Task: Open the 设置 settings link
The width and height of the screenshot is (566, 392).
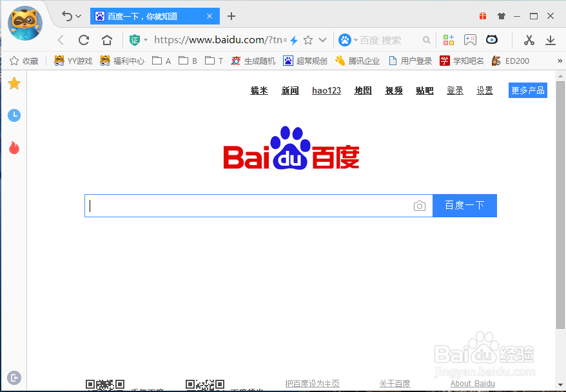Action: (x=485, y=91)
